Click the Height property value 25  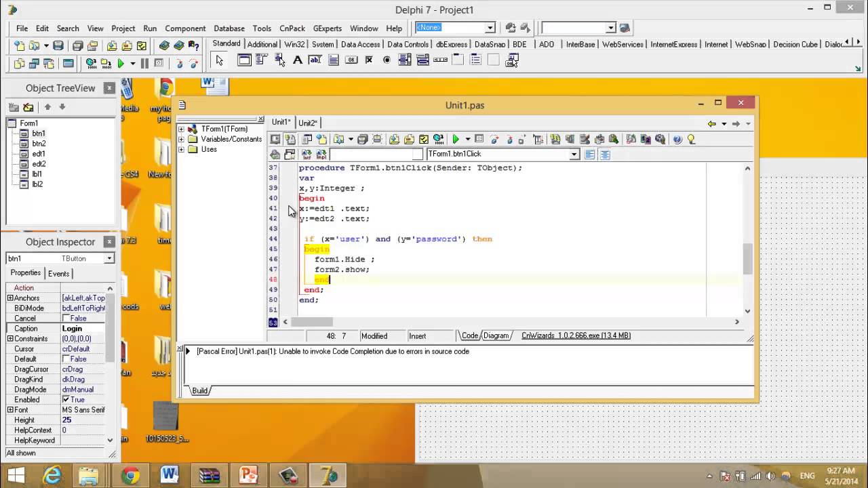[x=83, y=420]
